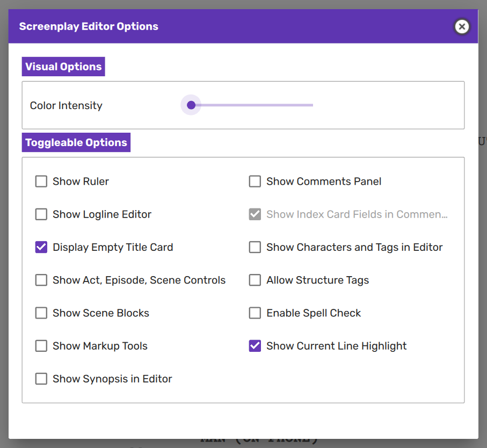Click the Toggleable Options section header

pyautogui.click(x=76, y=142)
